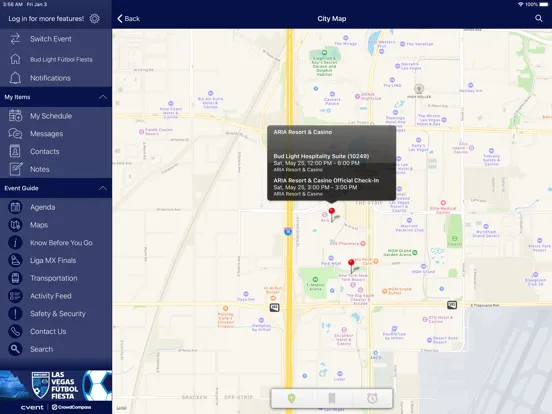The height and width of the screenshot is (414, 552).
Task: Open the Know Before You Go info icon
Action: coord(15,243)
